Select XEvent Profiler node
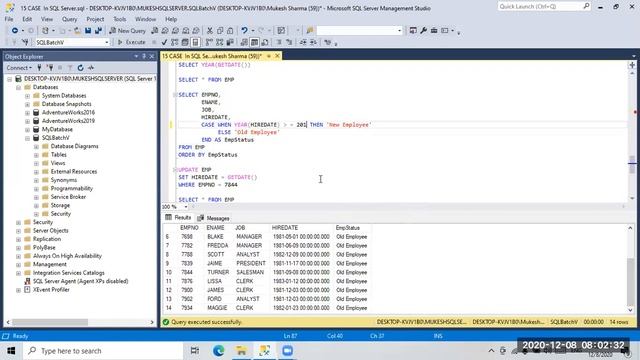This screenshot has width=640, height=360. coord(51,290)
